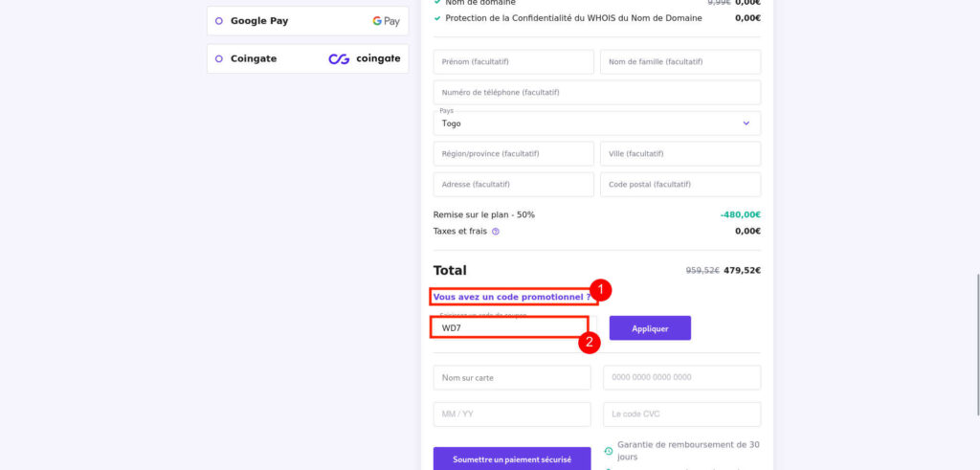Click the Coingate logo
The image size is (980, 470).
[365, 58]
